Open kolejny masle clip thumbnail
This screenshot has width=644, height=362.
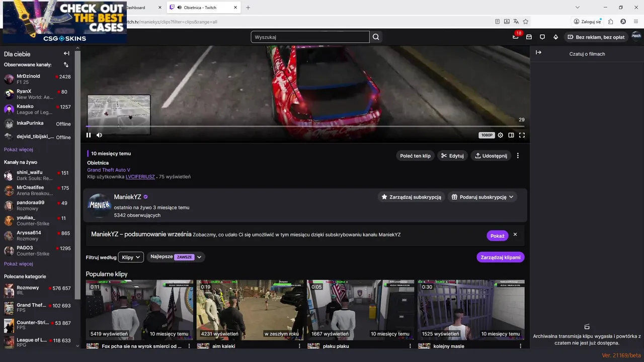(471, 310)
